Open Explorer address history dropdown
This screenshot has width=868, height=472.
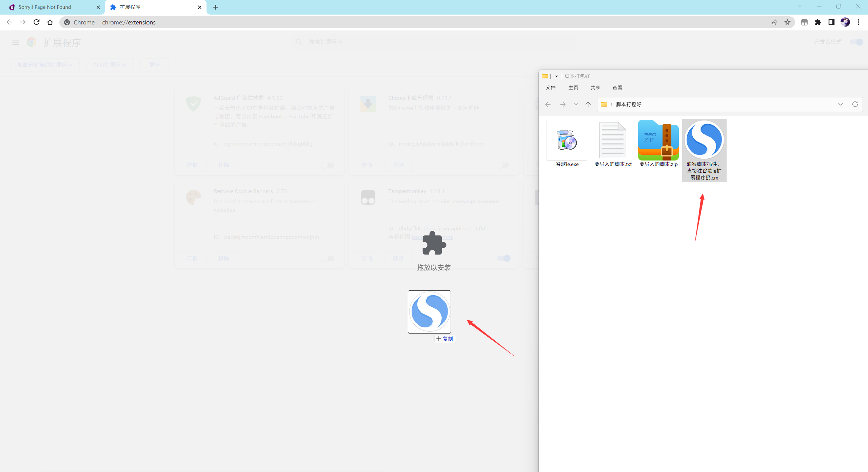click(841, 105)
